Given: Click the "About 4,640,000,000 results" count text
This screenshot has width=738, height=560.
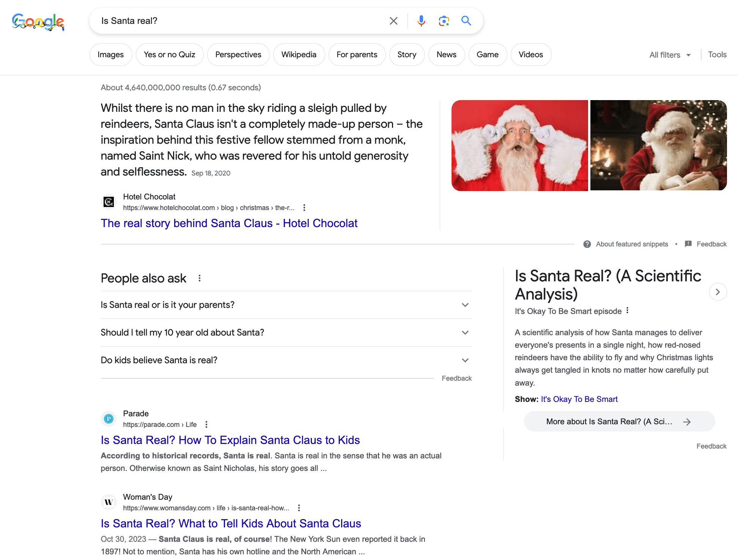Looking at the screenshot, I should pos(181,88).
